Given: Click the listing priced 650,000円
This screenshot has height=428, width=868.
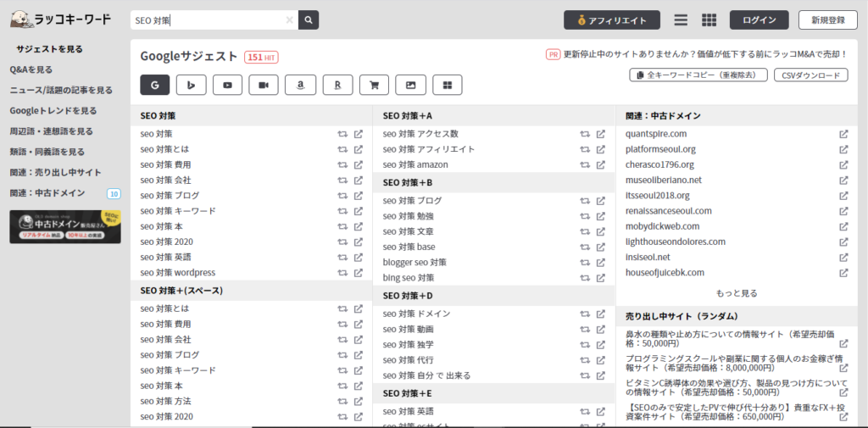Looking at the screenshot, I should click(734, 411).
